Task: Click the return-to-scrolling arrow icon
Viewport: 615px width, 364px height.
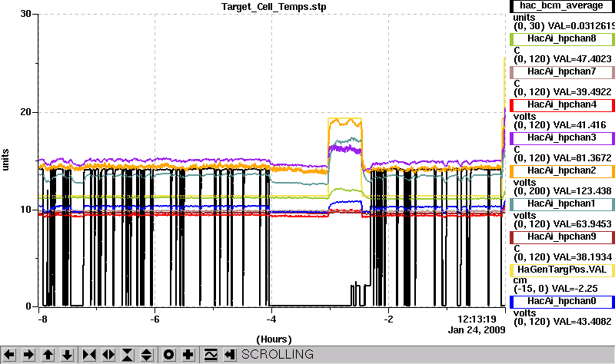Action: point(230,355)
